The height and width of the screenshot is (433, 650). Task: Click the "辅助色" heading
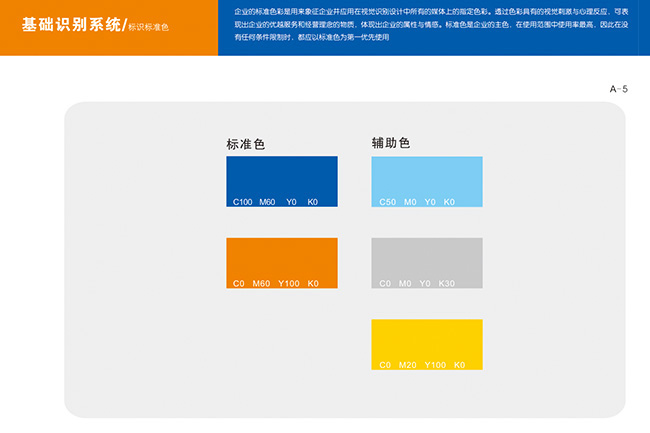(x=391, y=143)
